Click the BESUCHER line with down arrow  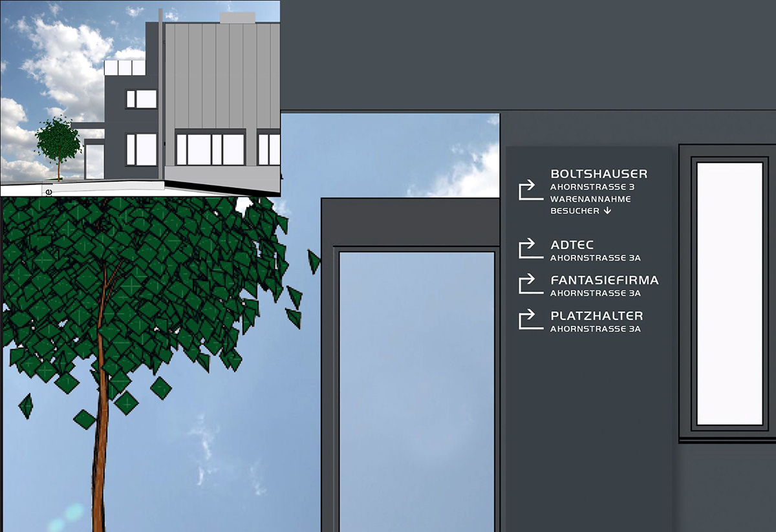coord(581,211)
